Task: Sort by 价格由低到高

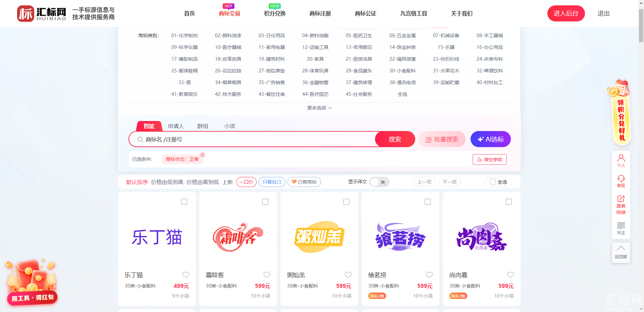Action: [x=167, y=182]
